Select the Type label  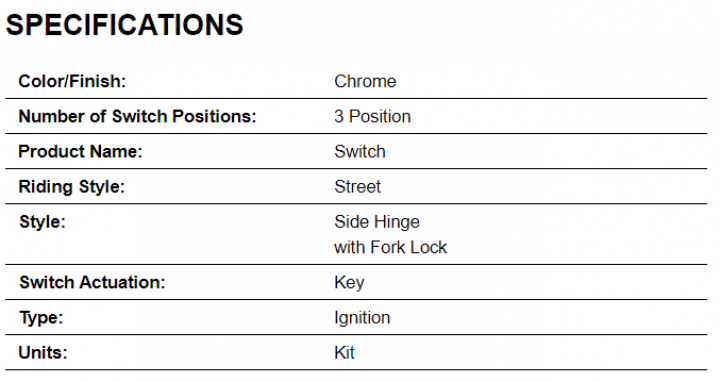tap(41, 318)
